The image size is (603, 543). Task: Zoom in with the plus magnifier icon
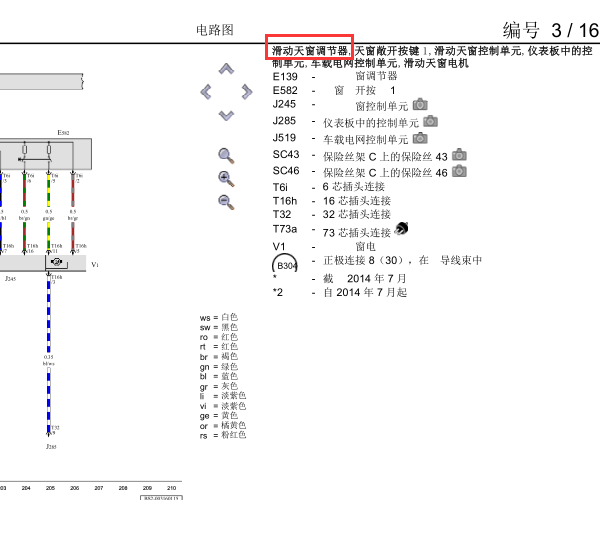[x=226, y=179]
